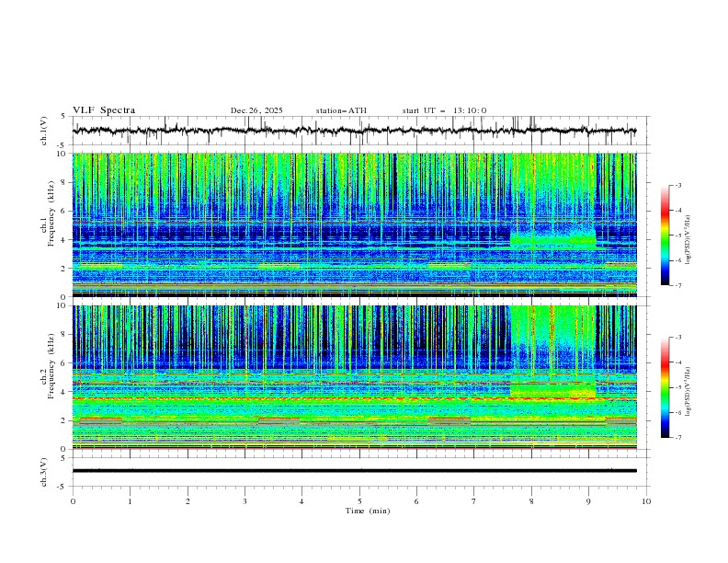Click time axis tick label "0"
The image size is (728, 563).
(73, 501)
